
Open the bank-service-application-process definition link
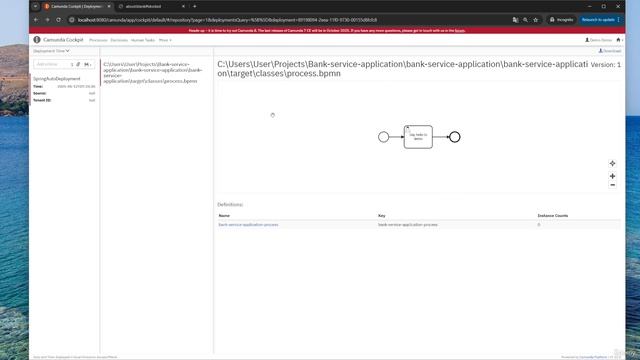coord(248,224)
